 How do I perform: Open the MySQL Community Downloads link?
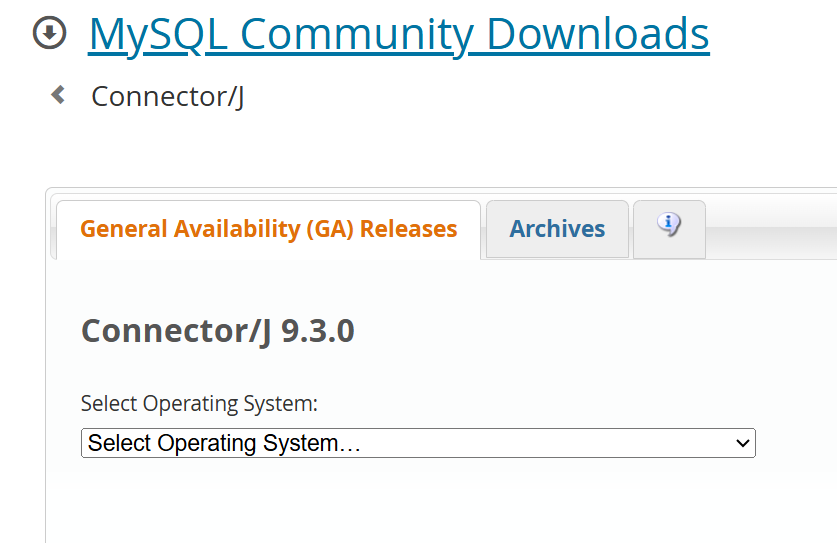[398, 34]
